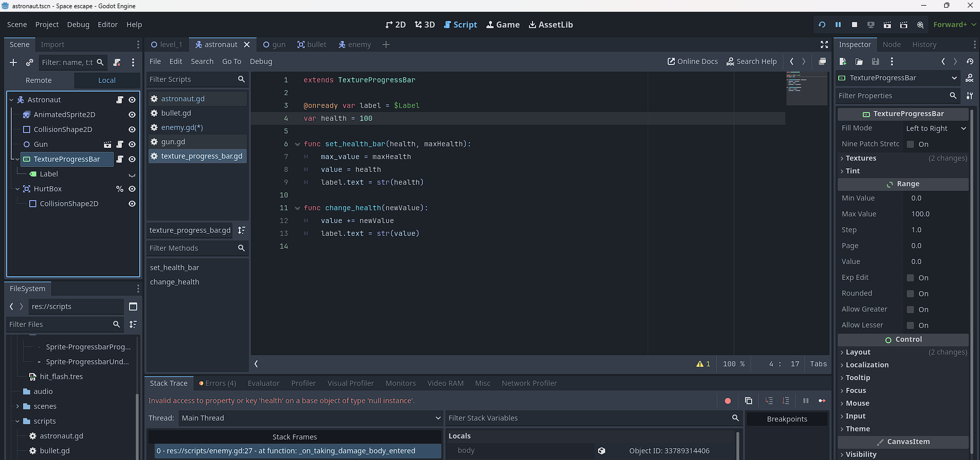Switch scene tree to Remote view
This screenshot has width=980, height=460.
pos(39,80)
